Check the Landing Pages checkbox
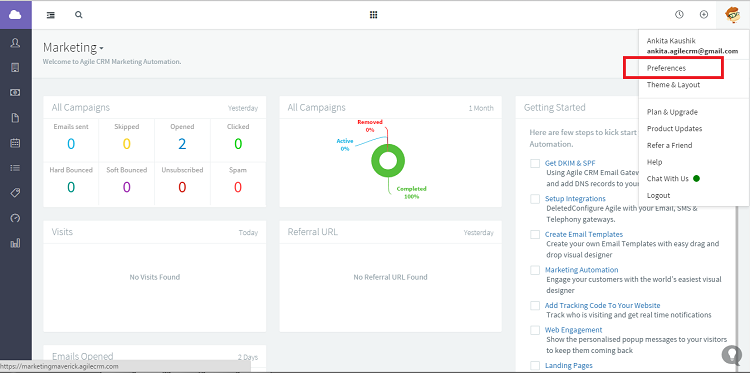Image resolution: width=750 pixels, height=373 pixels. 535,366
